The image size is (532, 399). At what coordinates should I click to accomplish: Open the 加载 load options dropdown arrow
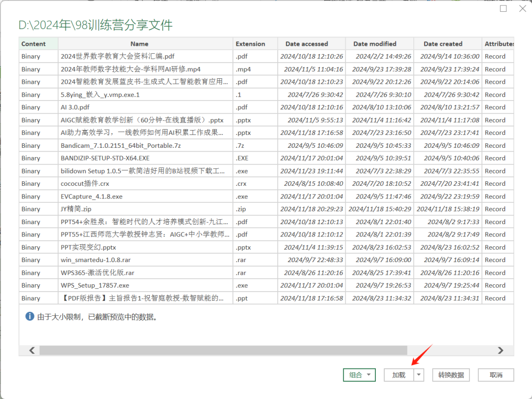pyautogui.click(x=418, y=375)
